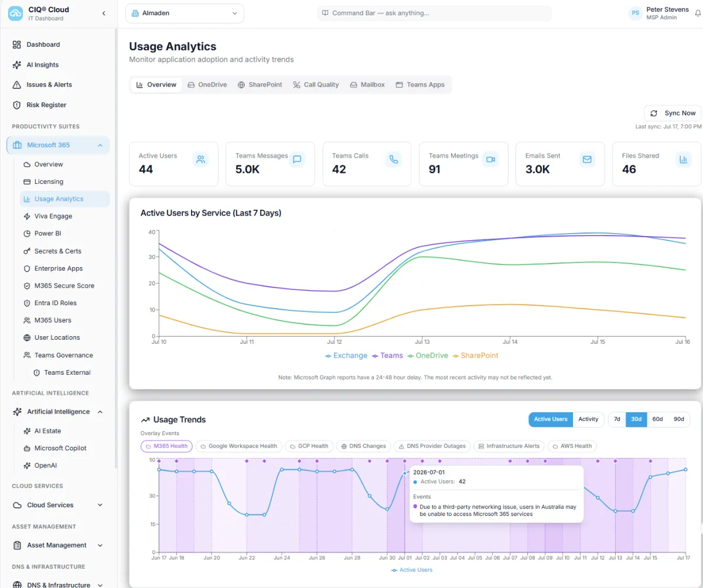Viewport: 703px width, 588px height.
Task: Toggle the DNS Changes overlay chip
Action: click(x=363, y=446)
